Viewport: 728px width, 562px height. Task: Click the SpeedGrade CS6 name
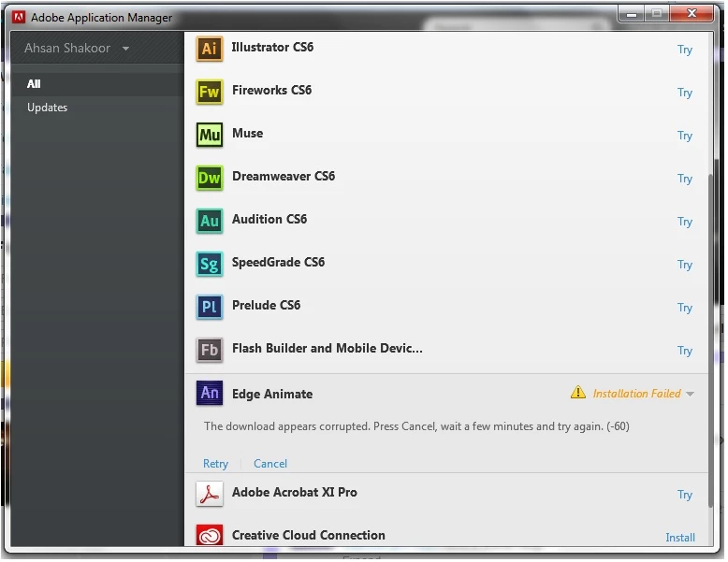279,262
